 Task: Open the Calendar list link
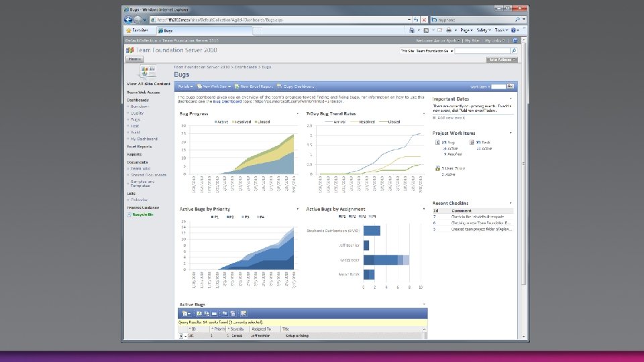click(139, 200)
